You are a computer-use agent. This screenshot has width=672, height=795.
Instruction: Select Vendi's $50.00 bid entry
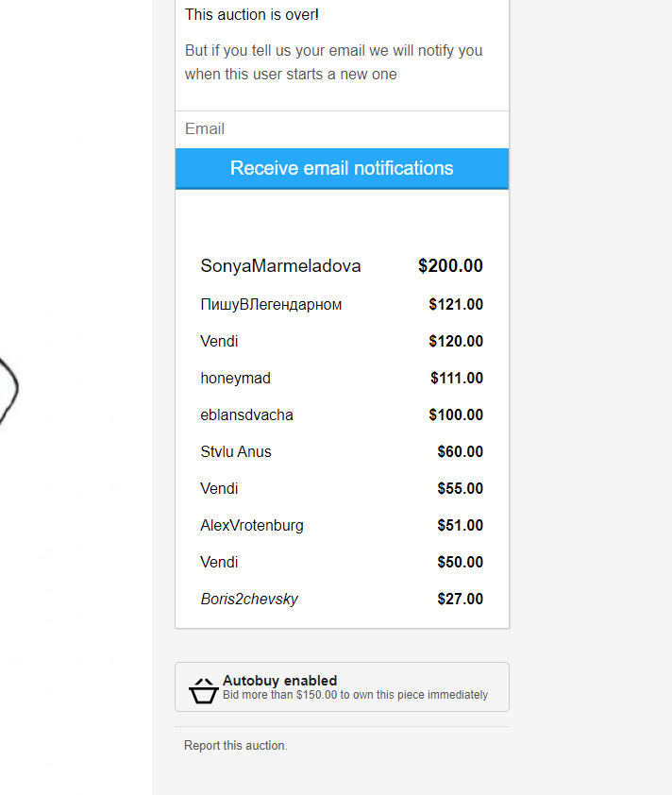click(x=219, y=563)
